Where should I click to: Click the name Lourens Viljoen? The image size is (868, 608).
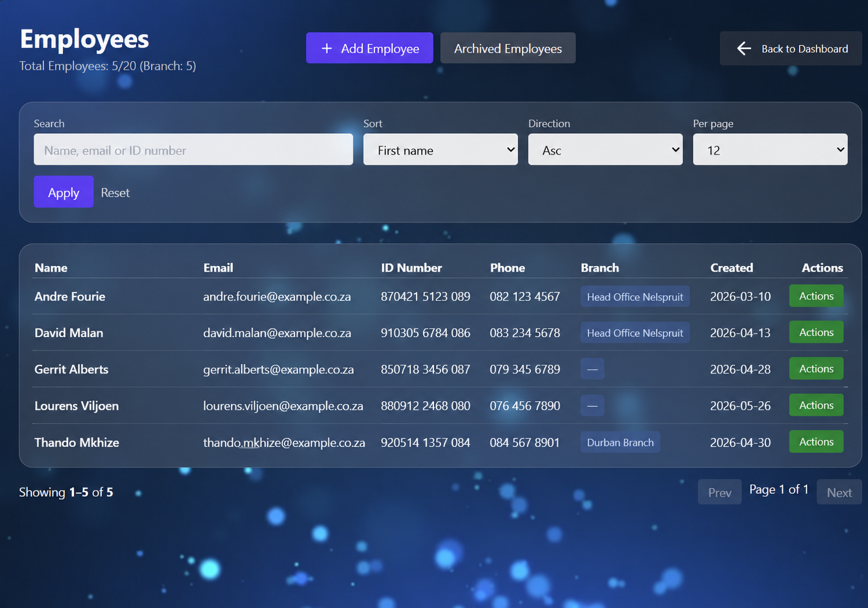coord(76,406)
